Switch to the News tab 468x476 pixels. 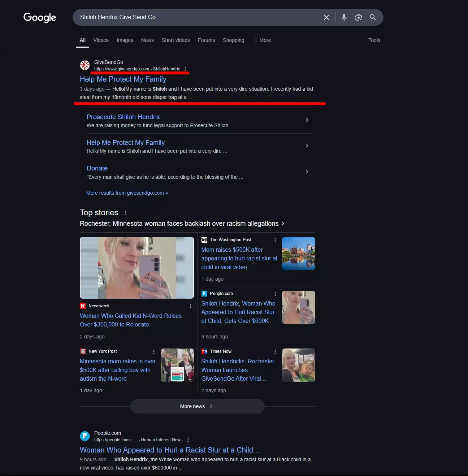pos(147,40)
